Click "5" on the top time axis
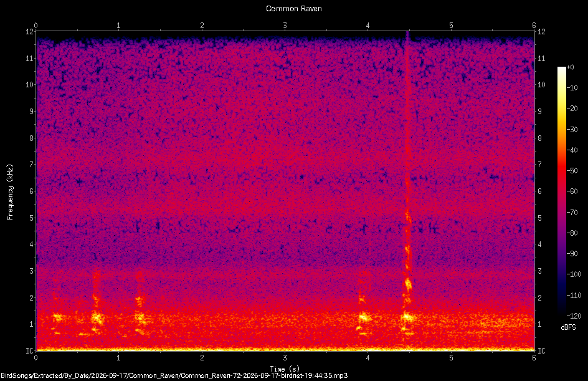 coord(451,26)
